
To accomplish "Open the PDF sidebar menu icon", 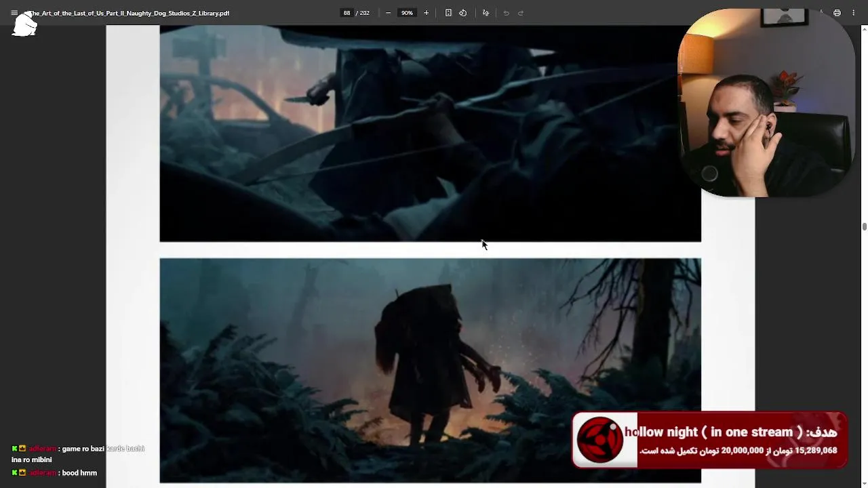I will pyautogui.click(x=14, y=13).
